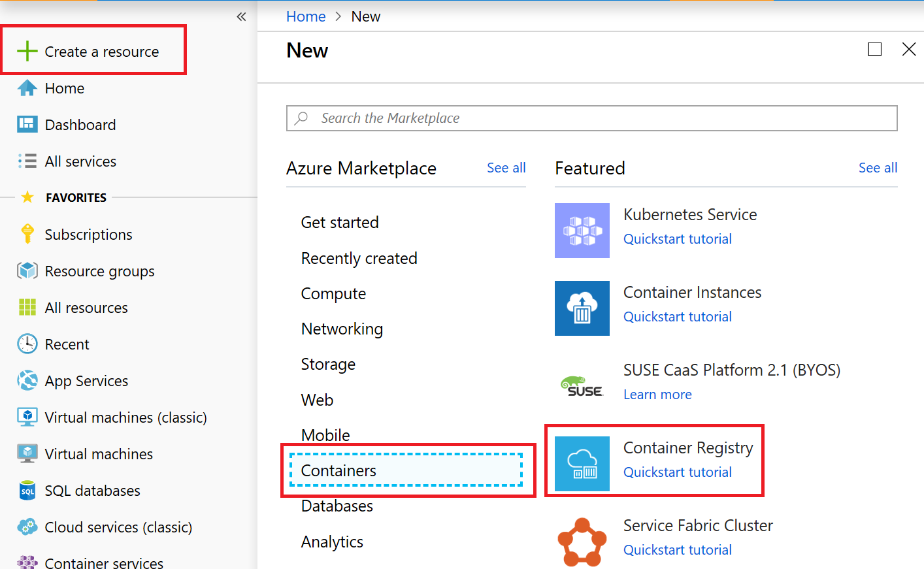
Task: Click the Resource groups cube icon
Action: (x=27, y=270)
